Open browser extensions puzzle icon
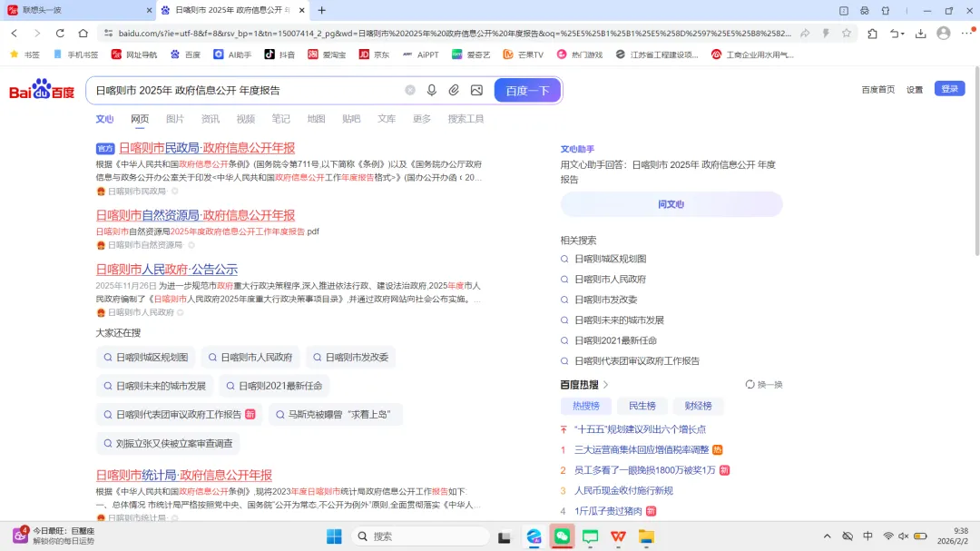980x551 pixels. [873, 34]
